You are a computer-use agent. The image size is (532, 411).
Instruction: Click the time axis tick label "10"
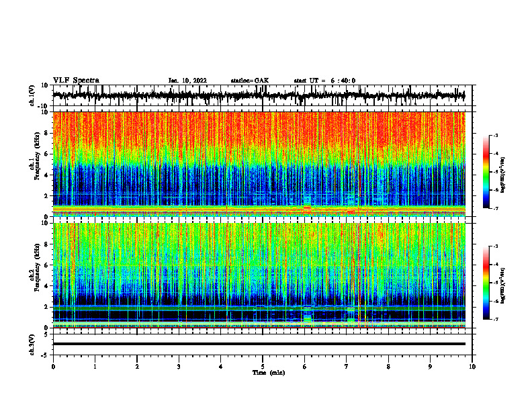(472, 367)
